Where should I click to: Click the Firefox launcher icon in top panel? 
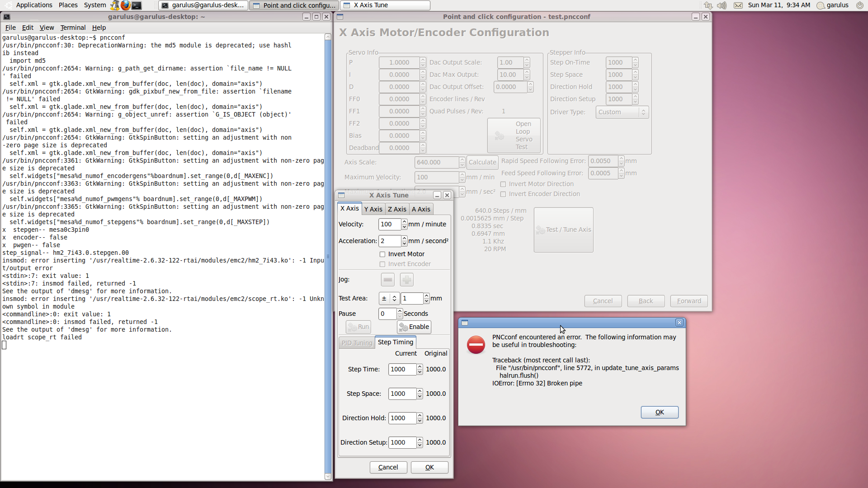pos(125,5)
